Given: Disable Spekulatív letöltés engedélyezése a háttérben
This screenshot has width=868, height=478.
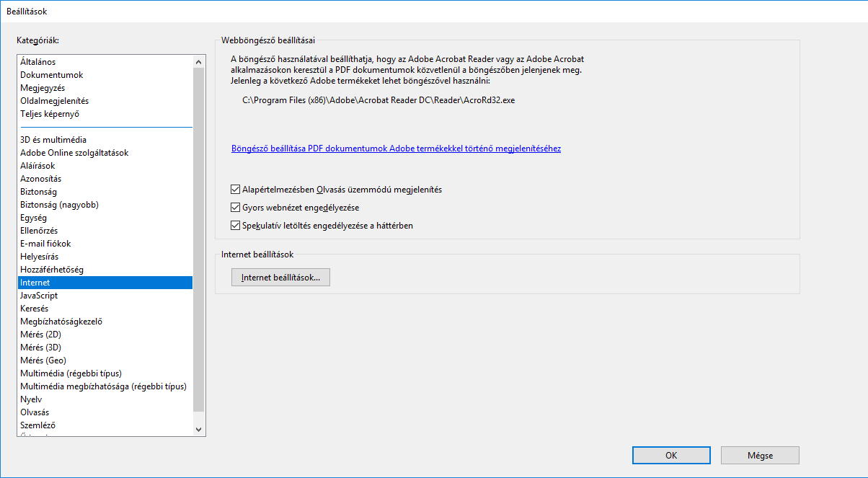Looking at the screenshot, I should point(235,226).
